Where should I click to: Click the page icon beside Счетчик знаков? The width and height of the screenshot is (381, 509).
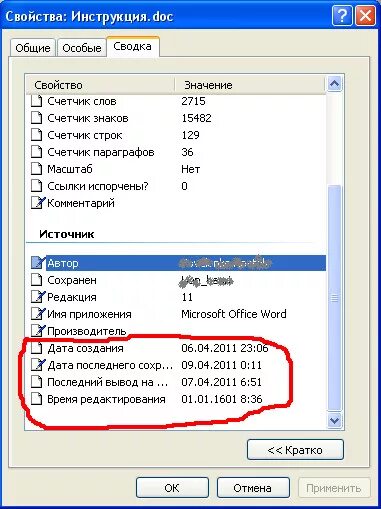[x=37, y=118]
